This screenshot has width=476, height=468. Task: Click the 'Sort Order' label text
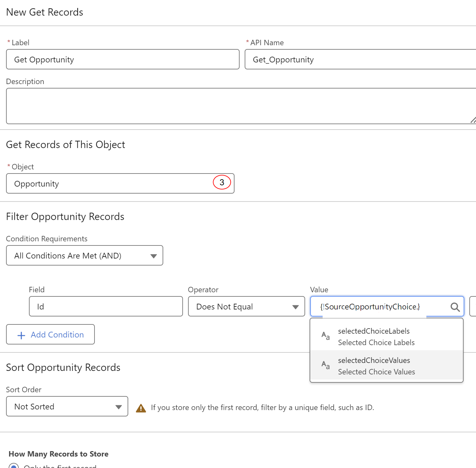24,390
